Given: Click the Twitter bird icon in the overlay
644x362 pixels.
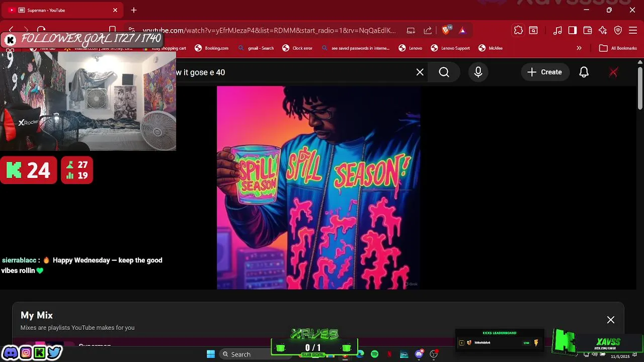Looking at the screenshot, I should pyautogui.click(x=54, y=352).
